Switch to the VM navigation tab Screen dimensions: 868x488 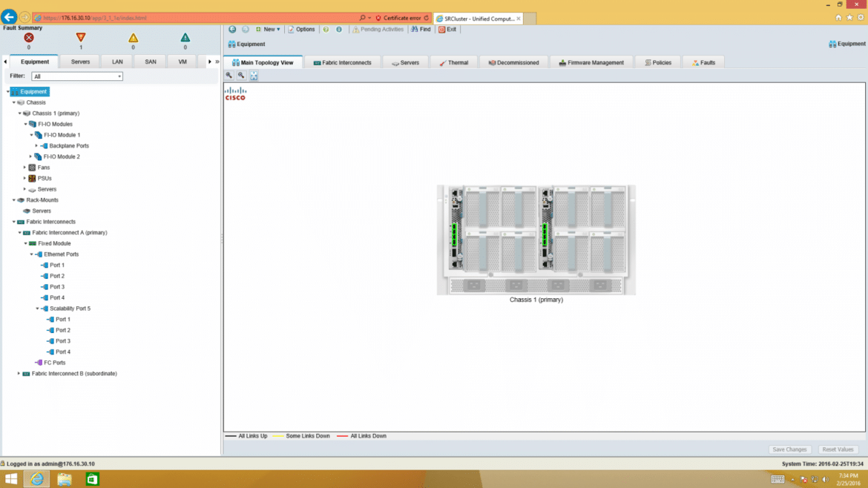[x=183, y=62]
